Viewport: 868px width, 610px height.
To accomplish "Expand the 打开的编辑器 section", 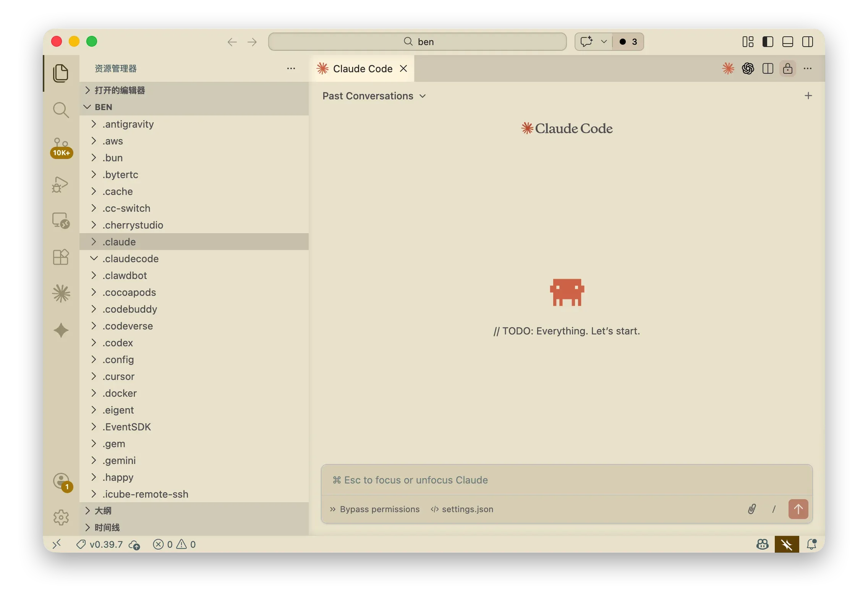I will click(194, 90).
